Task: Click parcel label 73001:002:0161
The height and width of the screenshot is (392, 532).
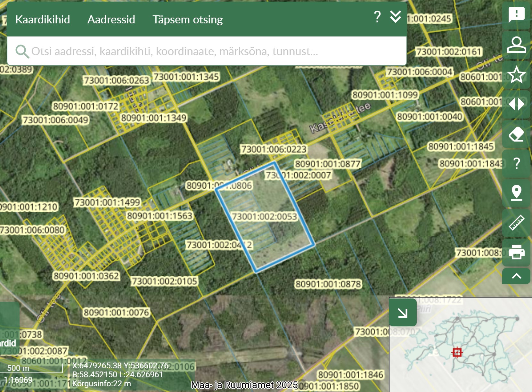Action: pos(449,52)
